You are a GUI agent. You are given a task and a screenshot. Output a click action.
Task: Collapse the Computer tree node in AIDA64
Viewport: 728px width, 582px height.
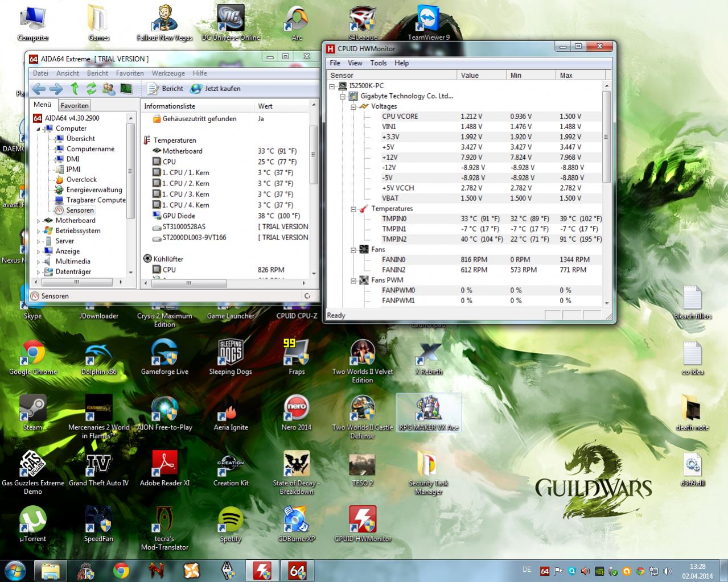click(39, 129)
